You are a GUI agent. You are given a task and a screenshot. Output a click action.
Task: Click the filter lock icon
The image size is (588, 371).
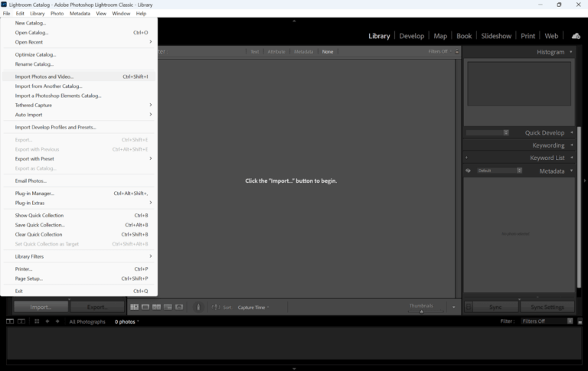[457, 51]
